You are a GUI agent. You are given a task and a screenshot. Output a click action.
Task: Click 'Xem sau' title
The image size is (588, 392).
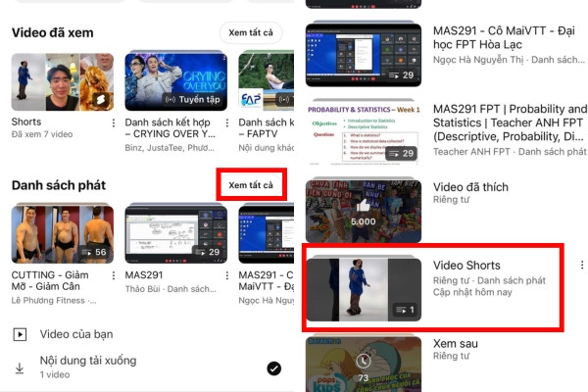[x=456, y=343]
